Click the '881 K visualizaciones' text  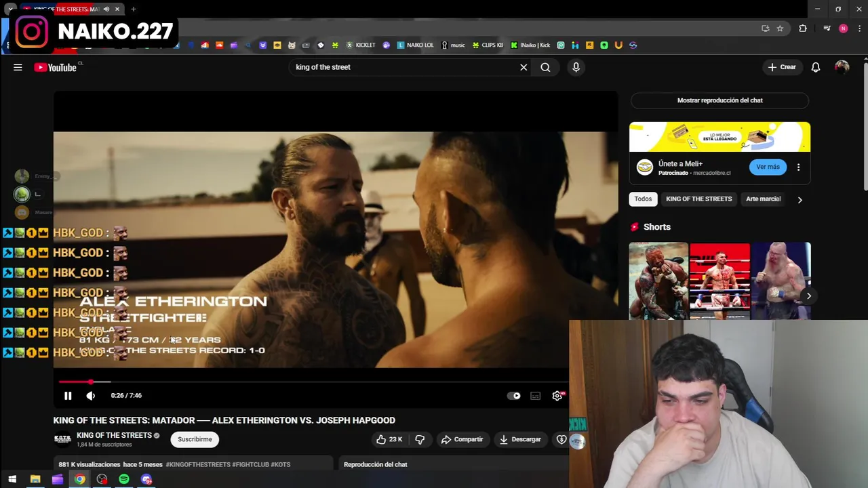(x=90, y=464)
